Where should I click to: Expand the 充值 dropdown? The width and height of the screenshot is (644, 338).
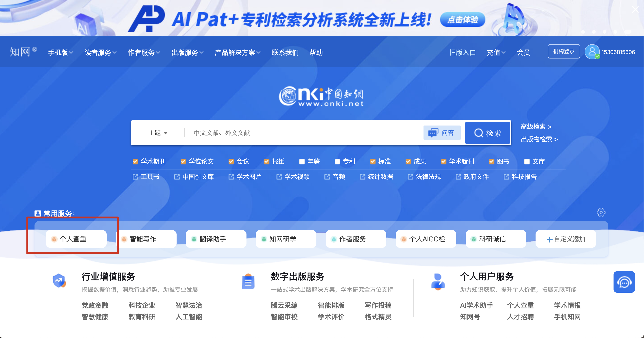pos(496,52)
